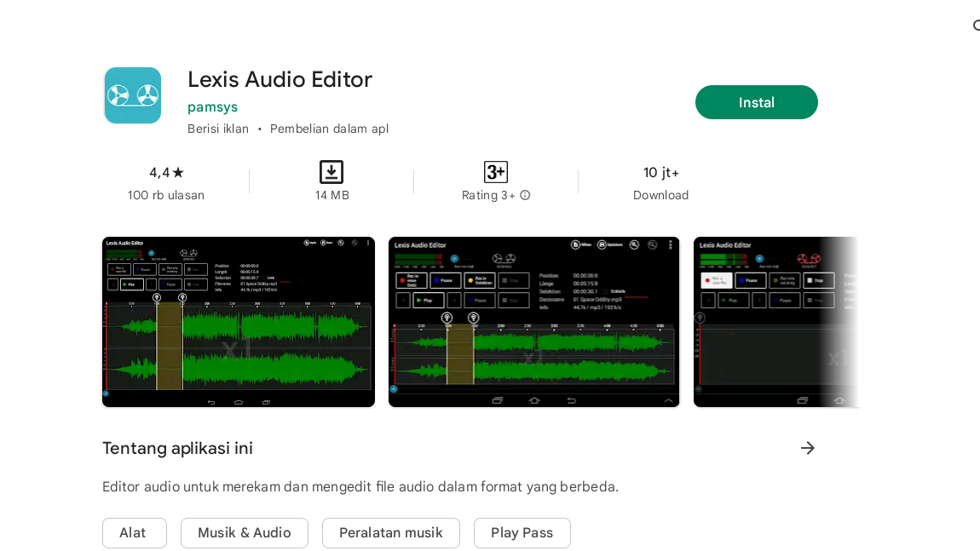
Task: Click the 4,4 star rating
Action: point(166,172)
